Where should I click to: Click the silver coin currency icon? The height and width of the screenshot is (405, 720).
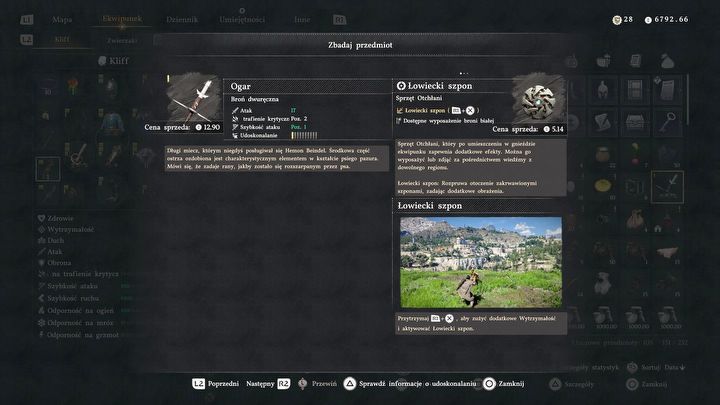[x=648, y=20]
